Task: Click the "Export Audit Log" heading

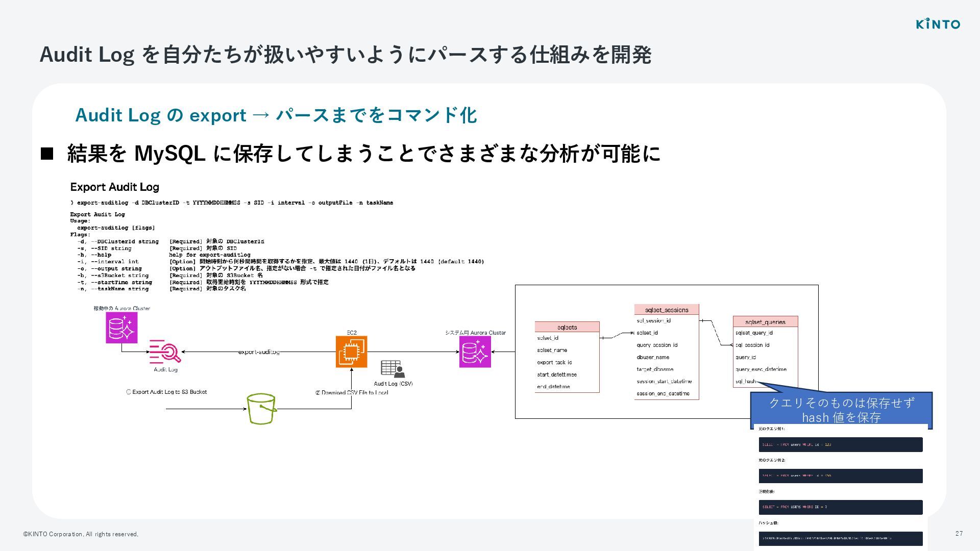Action: click(115, 187)
